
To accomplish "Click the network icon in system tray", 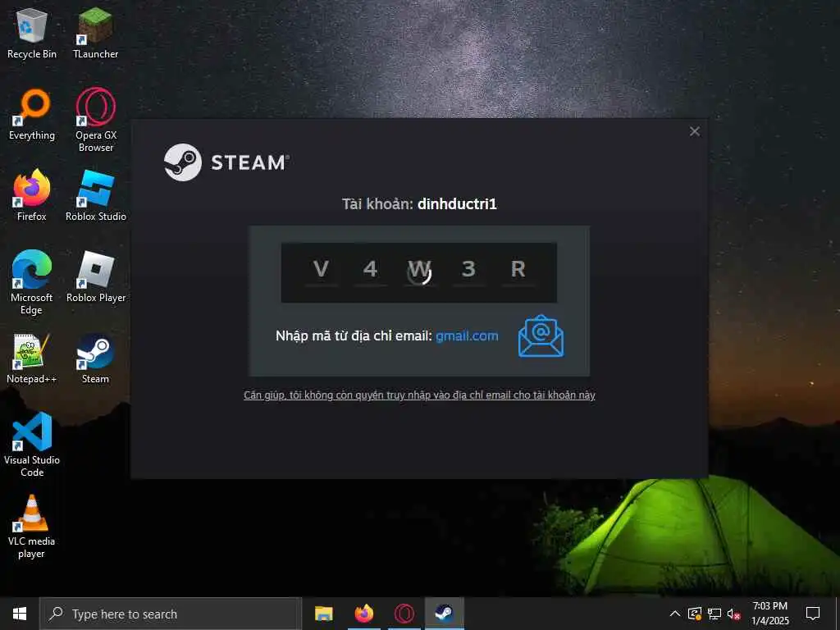I will [714, 614].
